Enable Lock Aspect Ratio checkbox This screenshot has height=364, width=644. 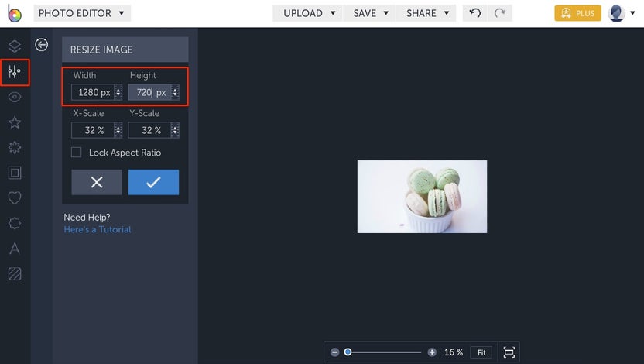click(77, 153)
